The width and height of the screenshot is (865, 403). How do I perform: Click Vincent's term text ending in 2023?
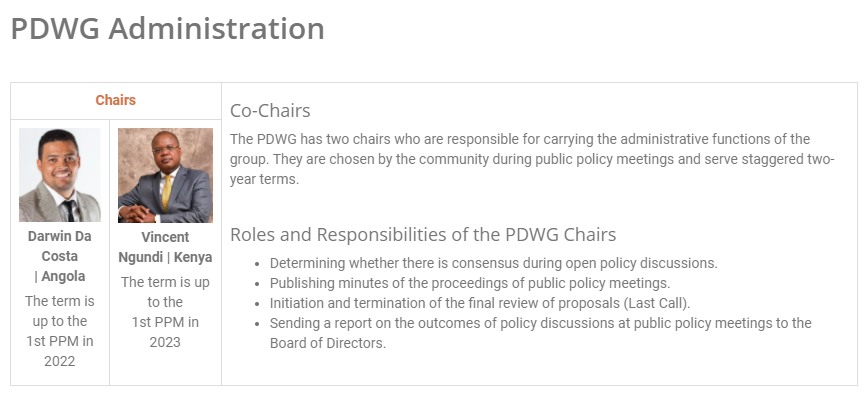pyautogui.click(x=165, y=312)
